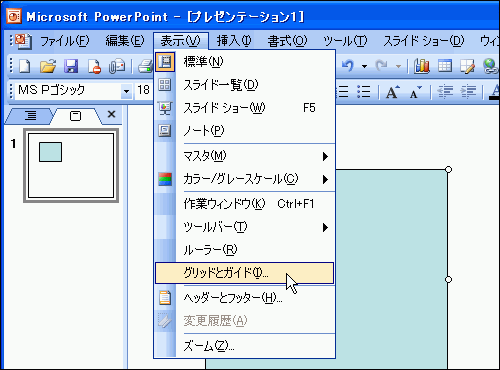Open the 書式(O) menu
The height and width of the screenshot is (370, 500).
coord(287,41)
